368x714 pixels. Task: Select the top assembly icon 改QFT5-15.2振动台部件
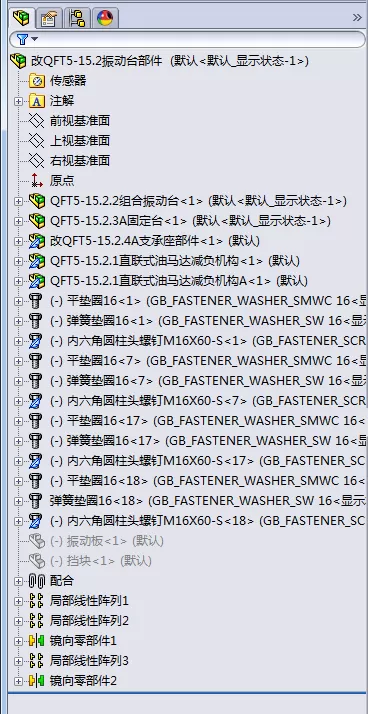click(x=18, y=61)
